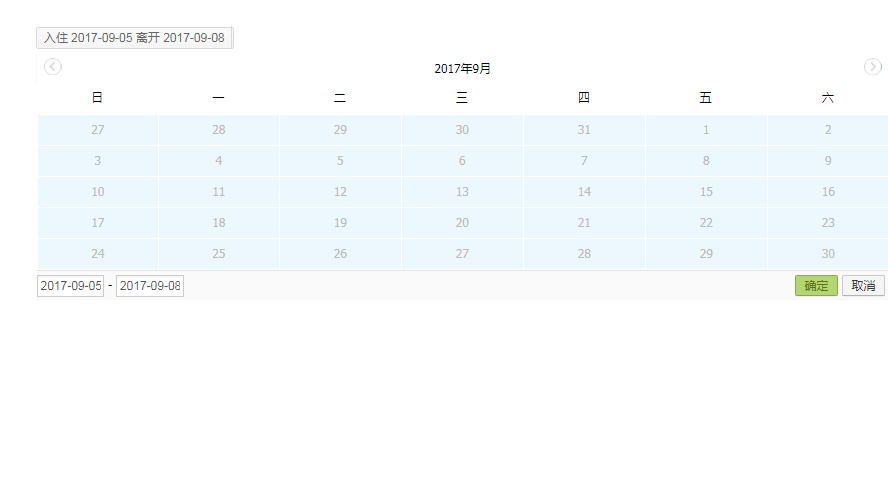The width and height of the screenshot is (888, 495).
Task: Go to next month with right arrow
Action: pyautogui.click(x=872, y=67)
